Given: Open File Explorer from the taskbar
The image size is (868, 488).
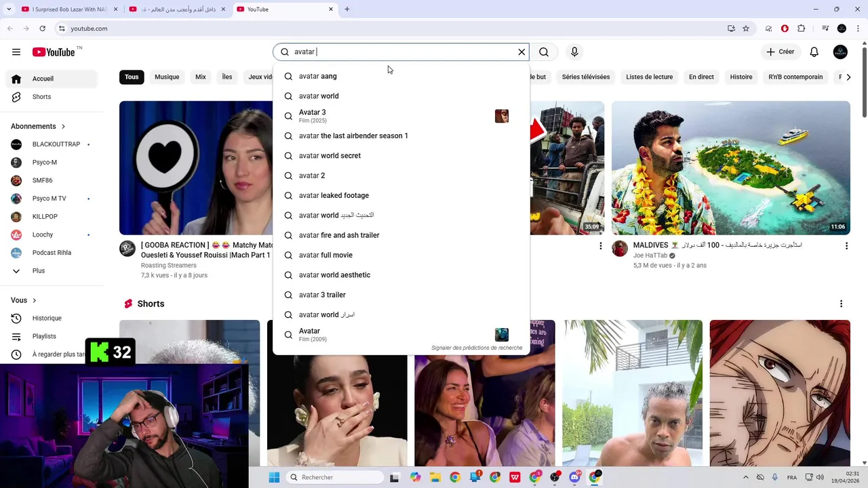Looking at the screenshot, I should [435, 477].
